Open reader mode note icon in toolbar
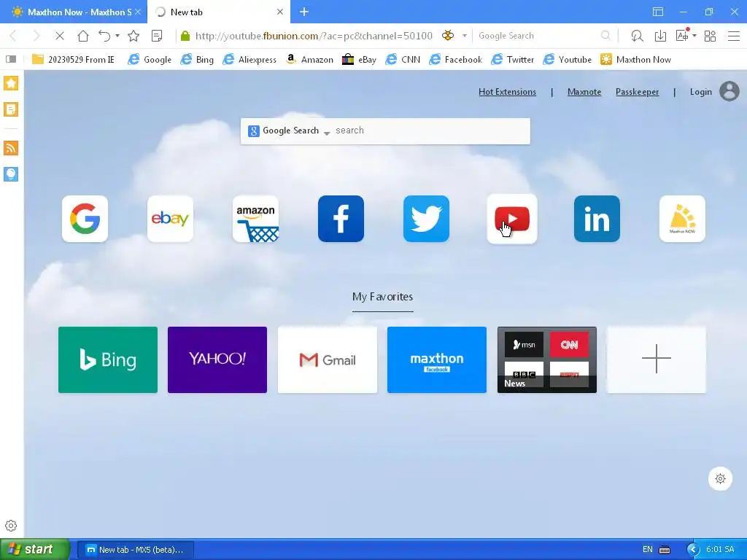This screenshot has height=560, width=747. coord(157,36)
